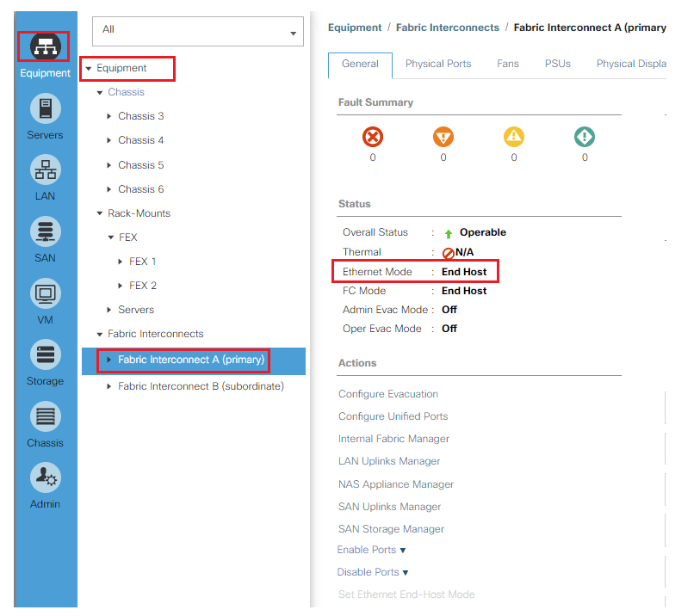
Task: Open the SAN navigation icon
Action: [45, 232]
